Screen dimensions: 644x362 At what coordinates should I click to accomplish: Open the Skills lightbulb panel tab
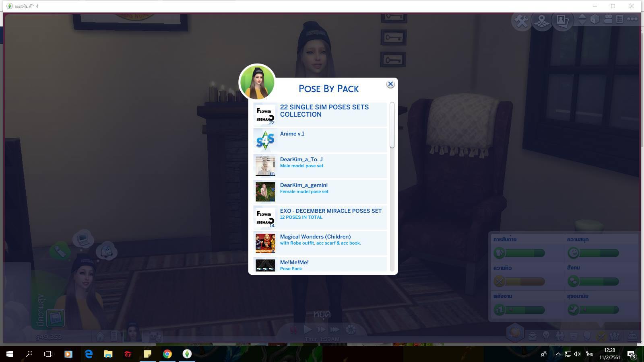click(546, 336)
